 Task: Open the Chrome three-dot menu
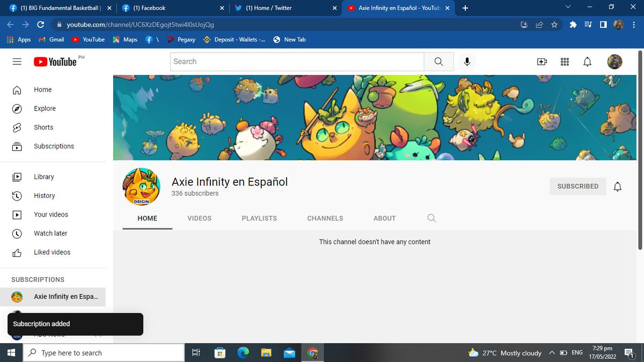634,25
